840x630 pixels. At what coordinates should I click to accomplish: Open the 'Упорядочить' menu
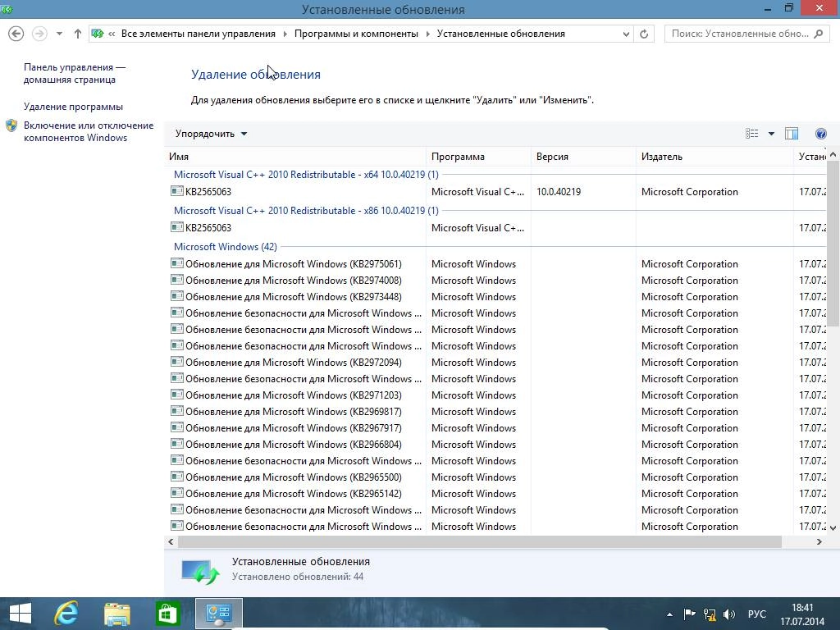pos(211,134)
